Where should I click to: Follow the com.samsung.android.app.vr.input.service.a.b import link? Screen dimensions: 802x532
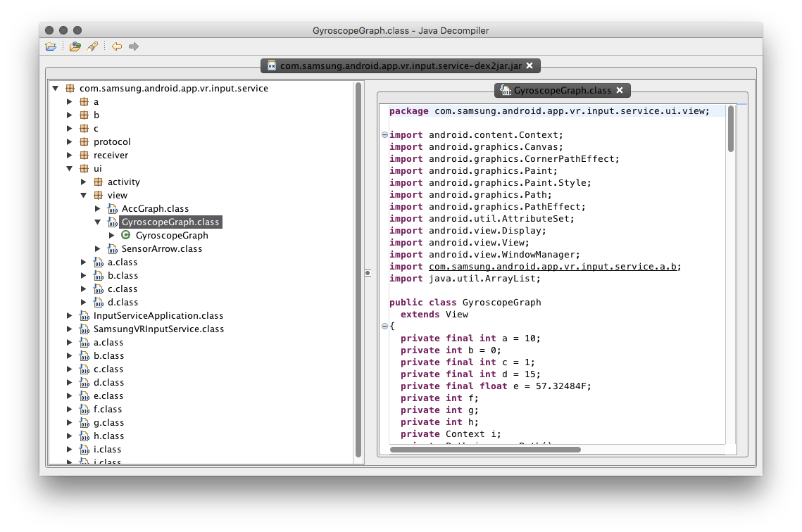click(554, 267)
